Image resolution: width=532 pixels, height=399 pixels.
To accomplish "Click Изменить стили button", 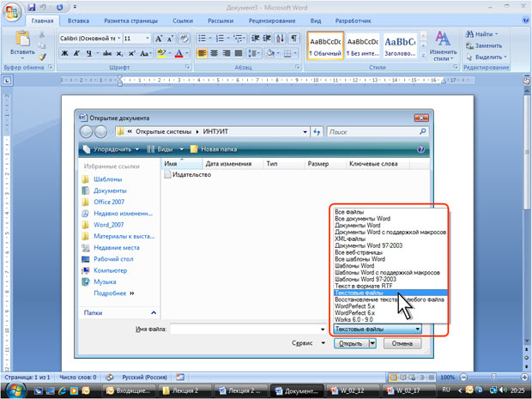I will 443,46.
